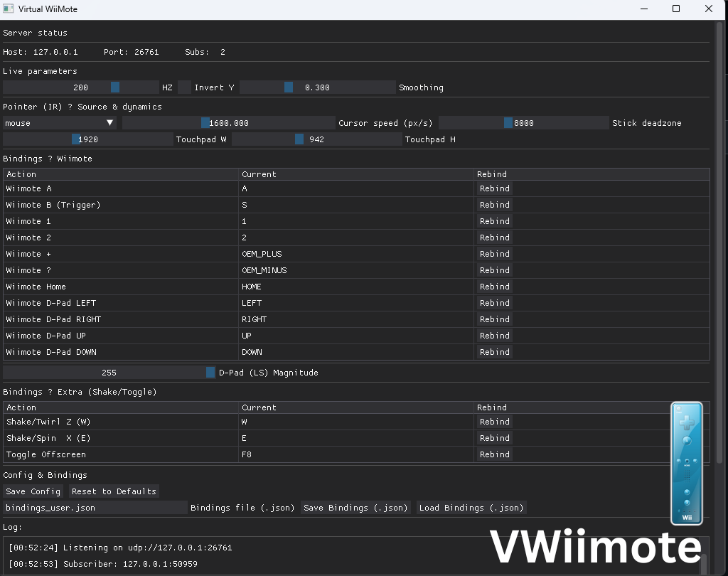Minimize the Virtual WiiMote window

coord(644,9)
